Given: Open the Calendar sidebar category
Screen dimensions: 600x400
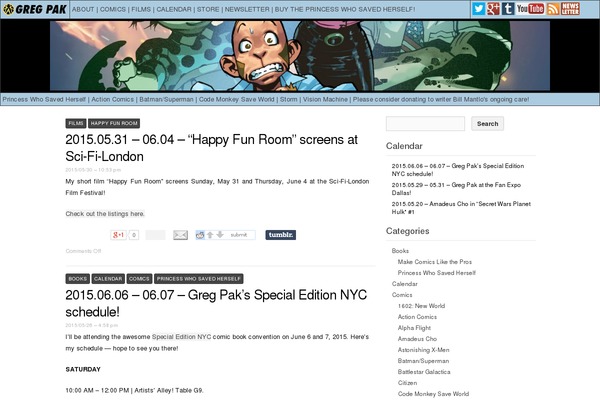Looking at the screenshot, I should tap(404, 284).
